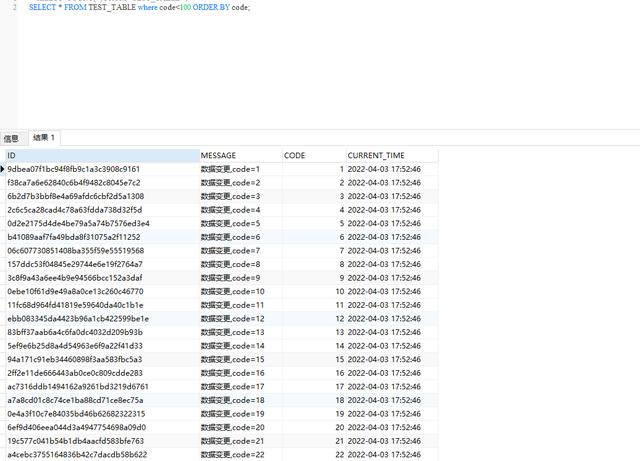Screen dimensions: 640x461
Task: Select ID cell 5ef9e6b25d8a4d54963e6f9a22f41d33
Action: pos(102,346)
